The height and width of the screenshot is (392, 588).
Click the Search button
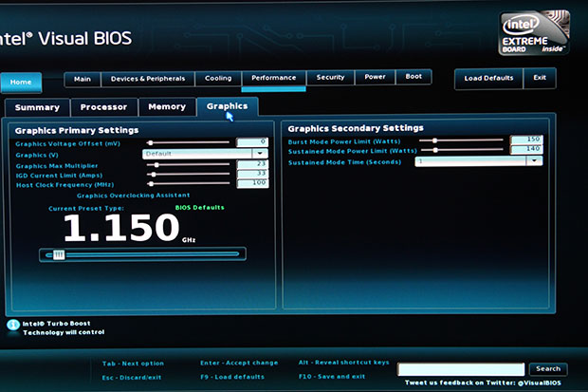(548, 369)
